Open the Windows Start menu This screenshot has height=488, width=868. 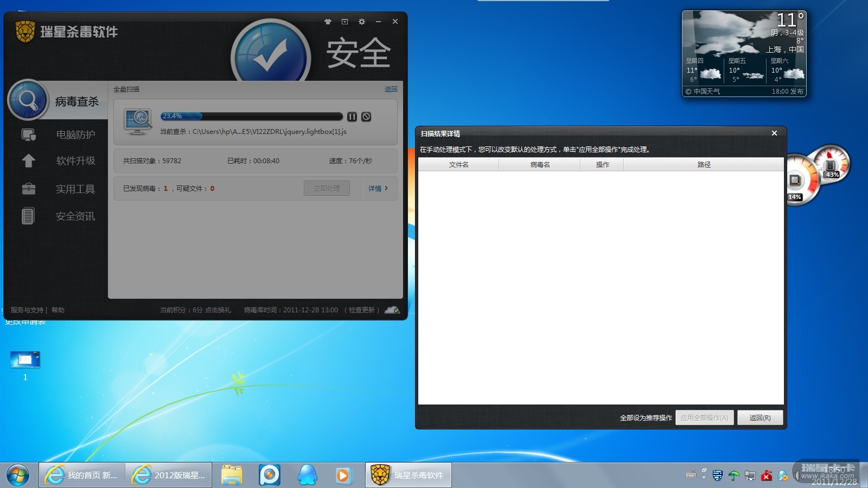(x=18, y=476)
